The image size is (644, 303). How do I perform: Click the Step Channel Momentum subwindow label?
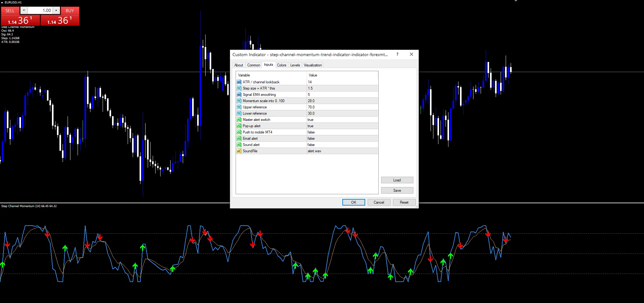(29, 206)
